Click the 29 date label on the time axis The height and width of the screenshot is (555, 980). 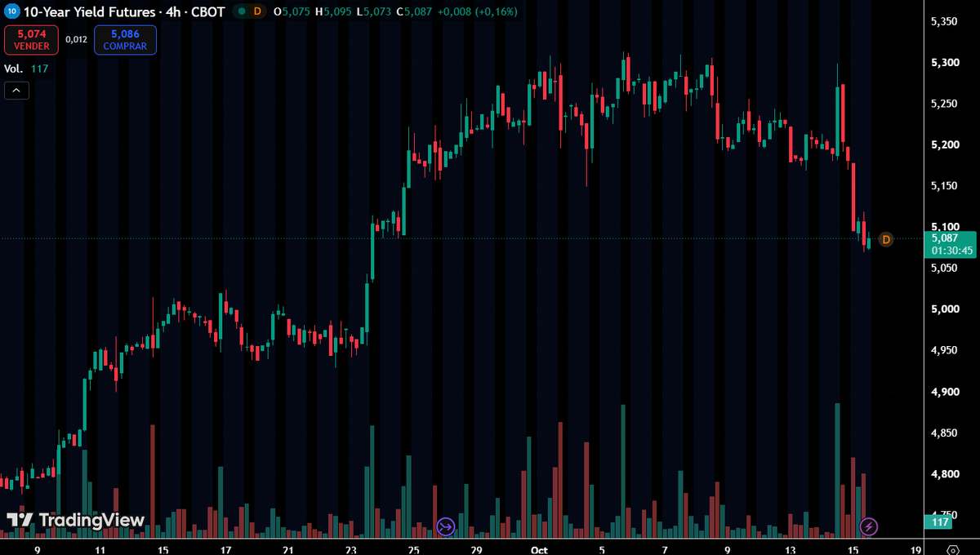(x=477, y=550)
